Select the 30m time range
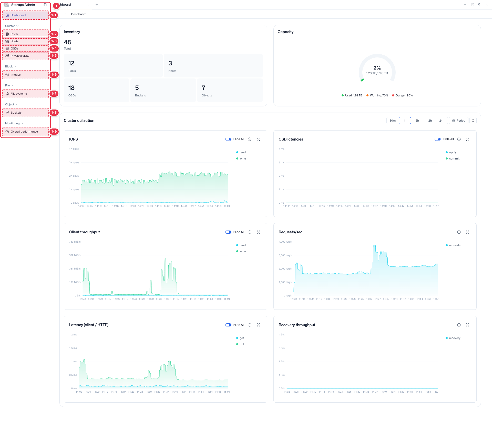Viewport: 492px width, 448px height. click(x=393, y=121)
